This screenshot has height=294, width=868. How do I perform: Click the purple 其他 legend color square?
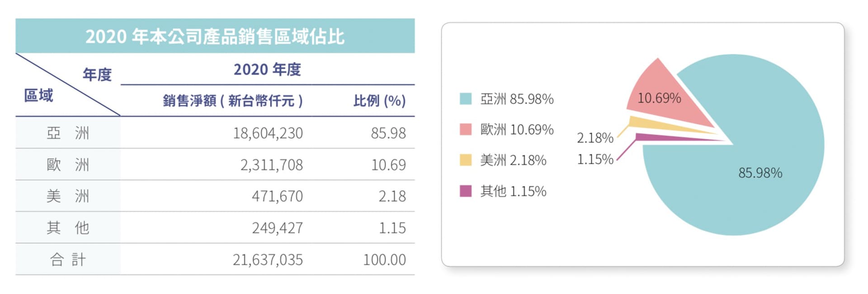coord(465,191)
